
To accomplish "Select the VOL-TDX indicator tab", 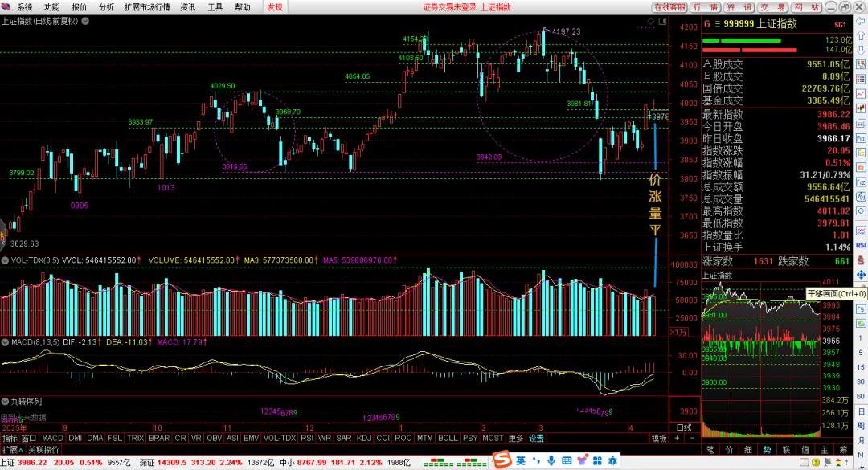I will 280,438.
